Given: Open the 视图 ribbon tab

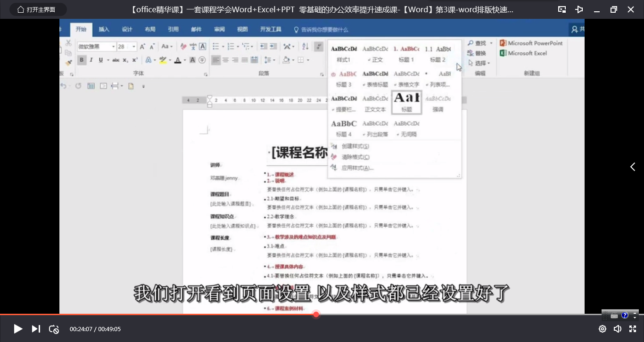Looking at the screenshot, I should click(243, 29).
